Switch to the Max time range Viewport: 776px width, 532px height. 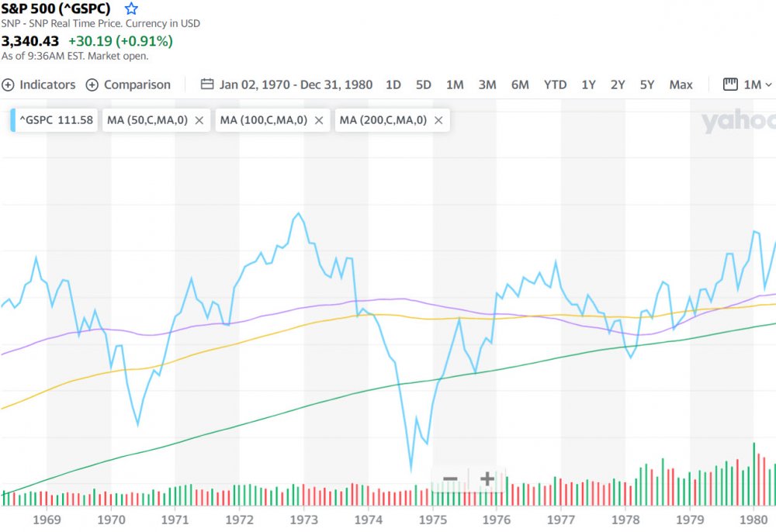tap(681, 85)
